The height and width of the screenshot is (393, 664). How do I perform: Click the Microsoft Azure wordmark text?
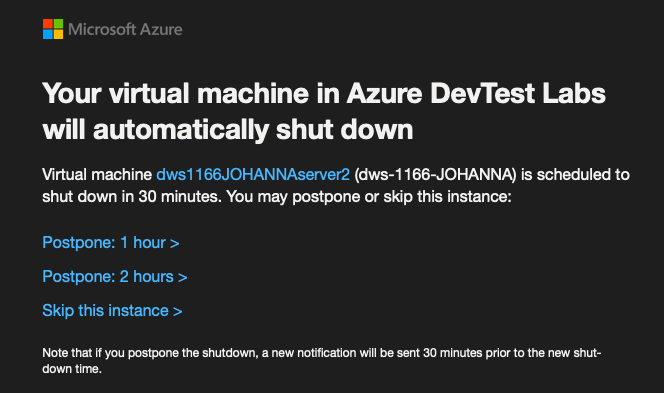(125, 29)
